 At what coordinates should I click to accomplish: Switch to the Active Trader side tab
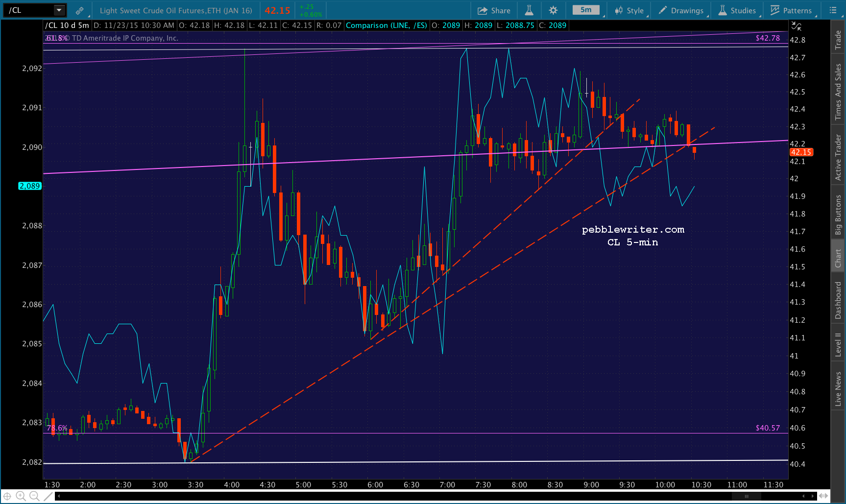coord(838,157)
